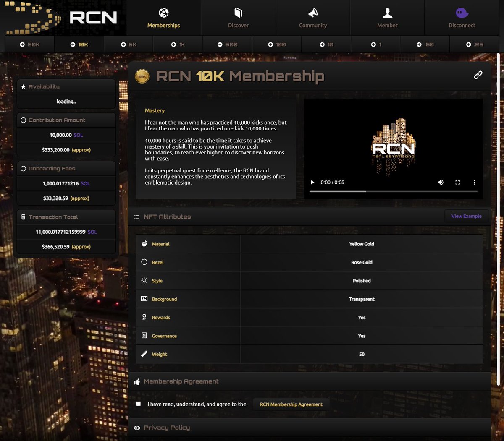Click the Onboarding Fees circle icon
Screen dimensions: 504x441
point(23,169)
